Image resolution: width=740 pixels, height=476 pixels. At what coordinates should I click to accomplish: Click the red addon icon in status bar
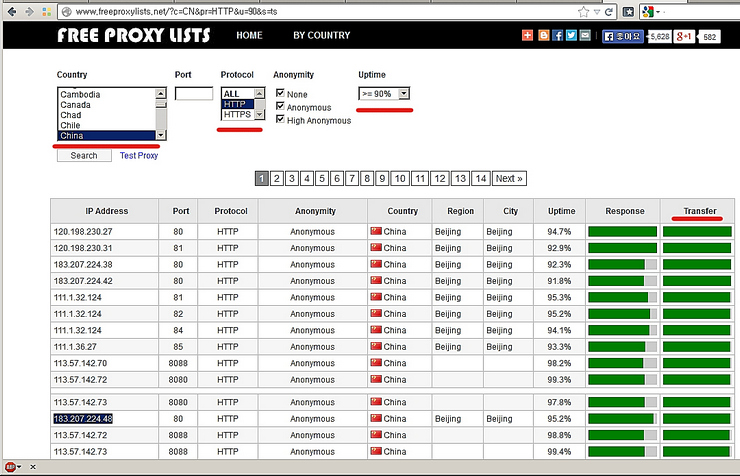click(10, 467)
